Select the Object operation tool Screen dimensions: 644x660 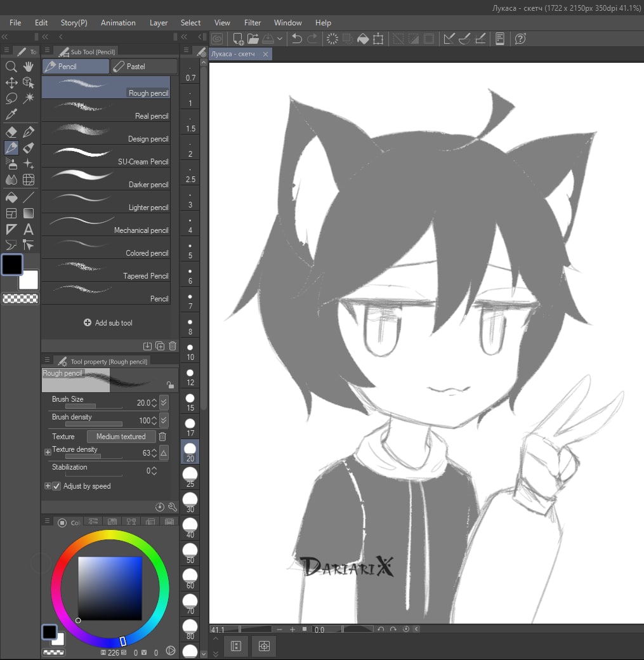click(28, 82)
